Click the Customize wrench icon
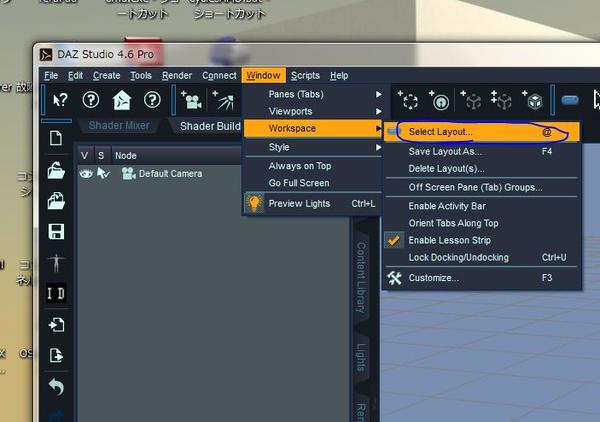 tap(394, 278)
